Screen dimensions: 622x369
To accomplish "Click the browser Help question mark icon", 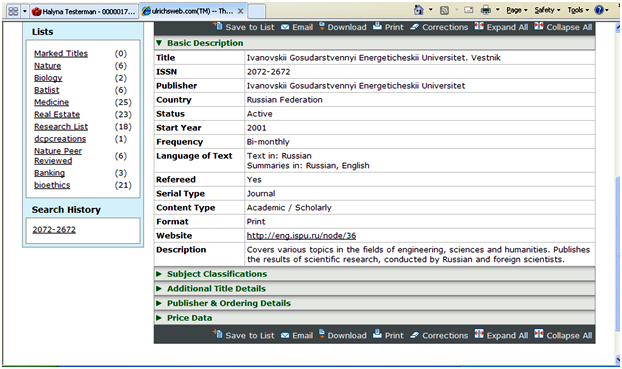I will pyautogui.click(x=599, y=10).
